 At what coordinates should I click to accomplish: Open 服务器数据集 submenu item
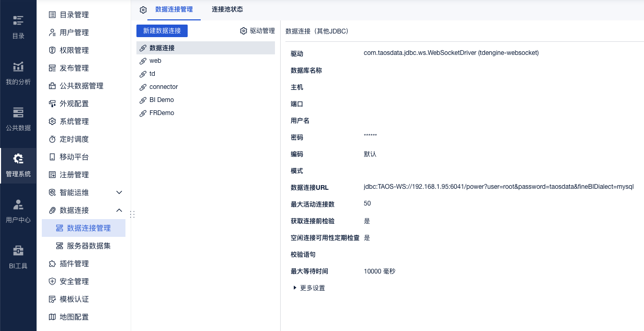tap(88, 246)
